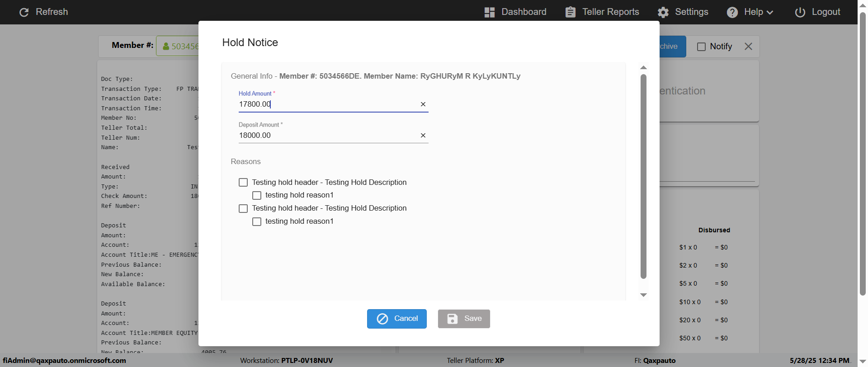
Task: Click the Logout power icon
Action: point(800,12)
